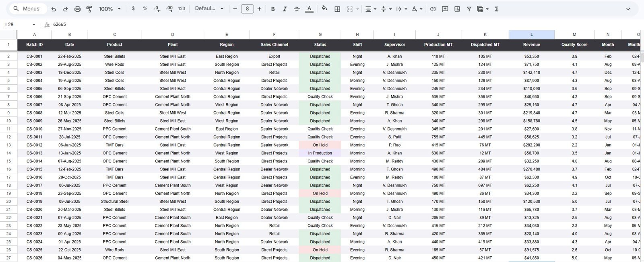Viewport: 644px width, 262px height.
Task: Click the Print icon
Action: click(x=78, y=9)
